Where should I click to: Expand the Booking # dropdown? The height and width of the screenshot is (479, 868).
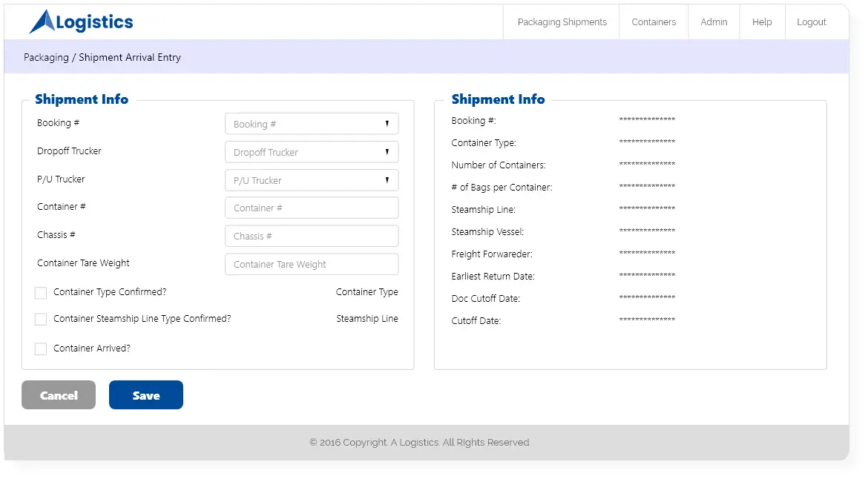pos(312,124)
